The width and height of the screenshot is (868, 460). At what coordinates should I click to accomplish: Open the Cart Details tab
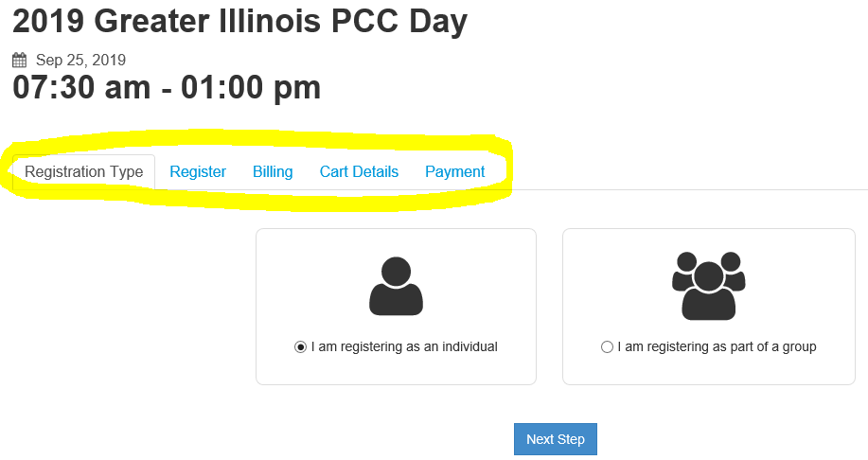pyautogui.click(x=359, y=172)
